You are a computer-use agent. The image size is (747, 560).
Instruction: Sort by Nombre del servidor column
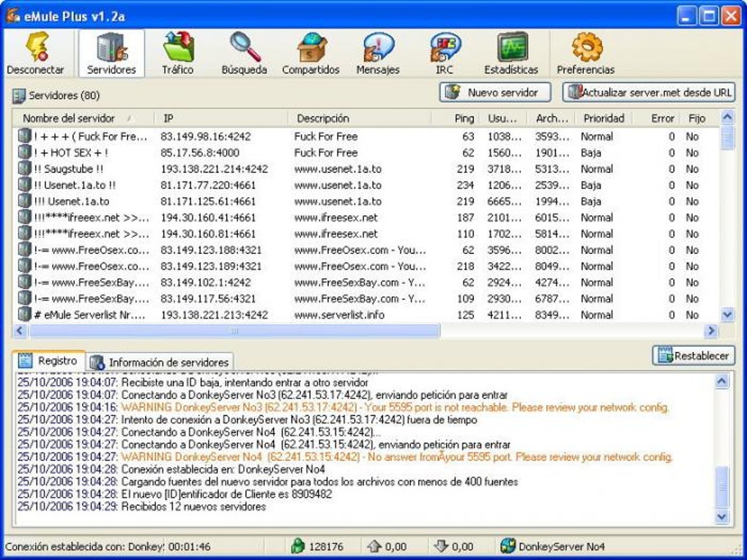(x=83, y=118)
